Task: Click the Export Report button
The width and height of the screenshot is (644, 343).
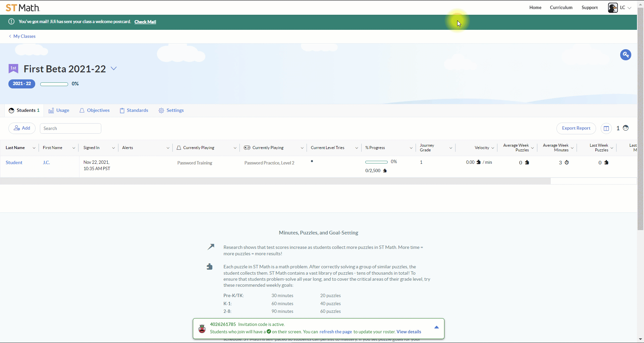Action: 576,128
